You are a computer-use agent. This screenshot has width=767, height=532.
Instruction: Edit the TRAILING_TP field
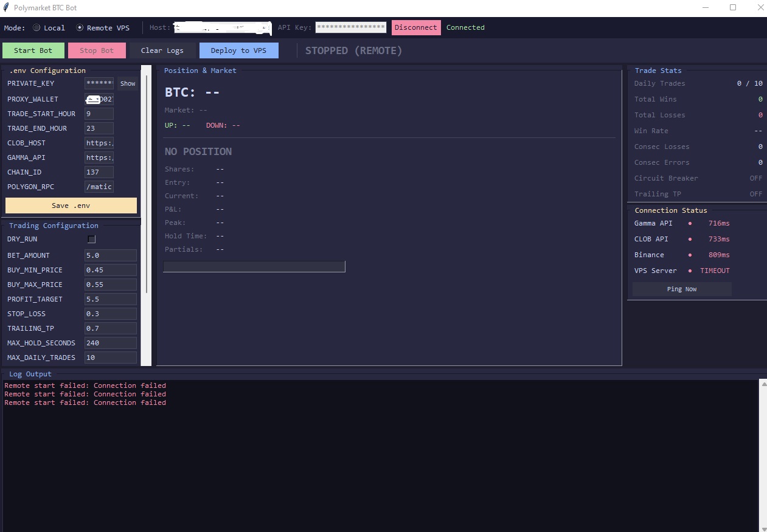point(111,328)
